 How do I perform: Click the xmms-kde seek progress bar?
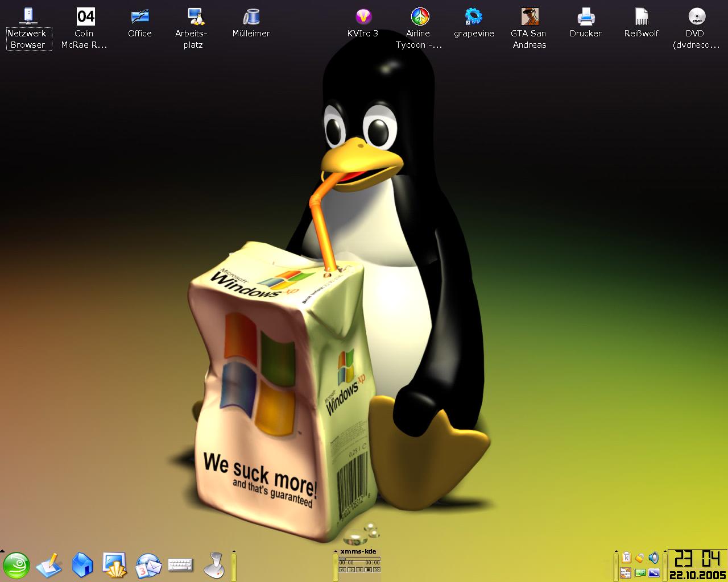click(359, 559)
